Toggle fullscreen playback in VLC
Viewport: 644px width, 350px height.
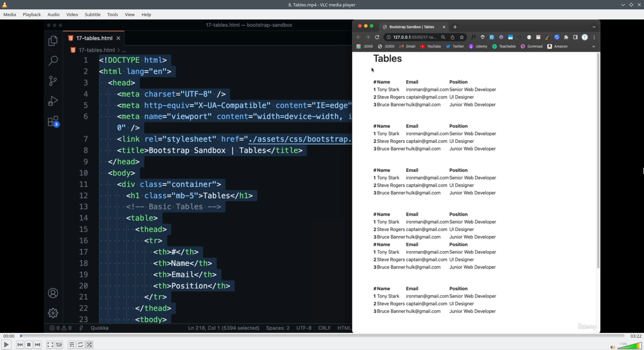(50, 345)
